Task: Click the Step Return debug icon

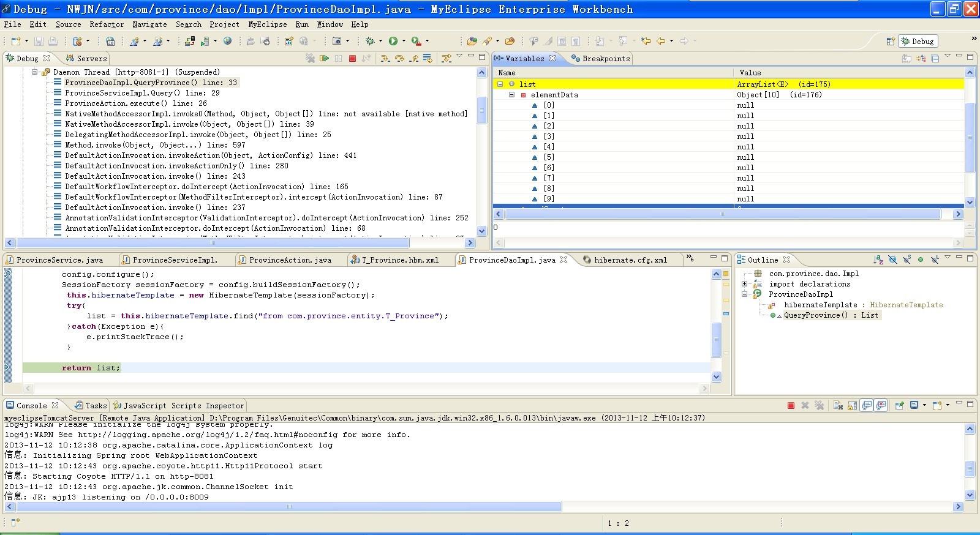Action: pos(414,58)
